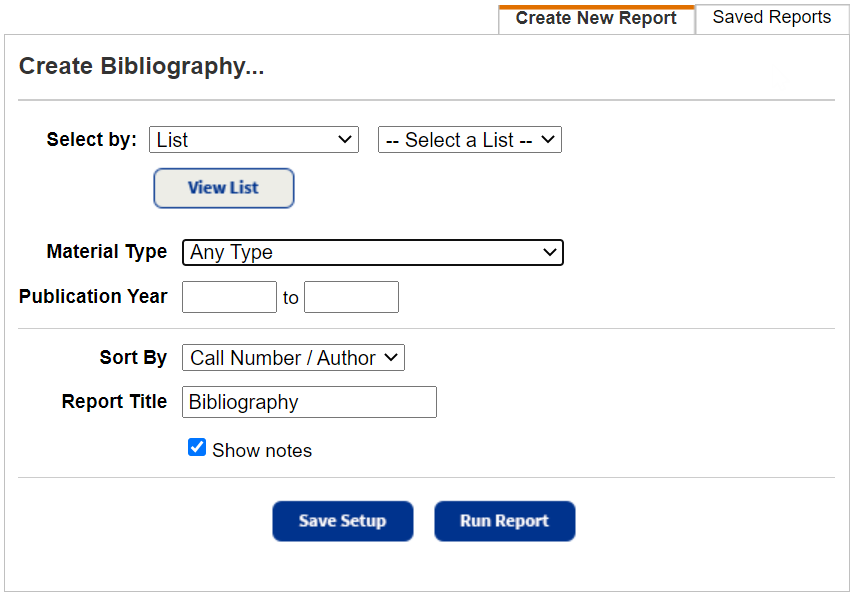Open the Select by dropdown showing List

point(253,139)
